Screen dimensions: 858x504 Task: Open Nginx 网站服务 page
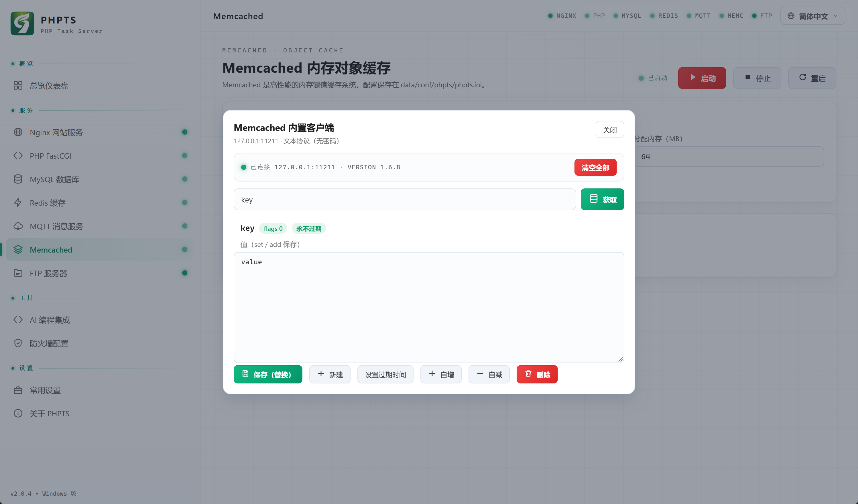click(100, 132)
